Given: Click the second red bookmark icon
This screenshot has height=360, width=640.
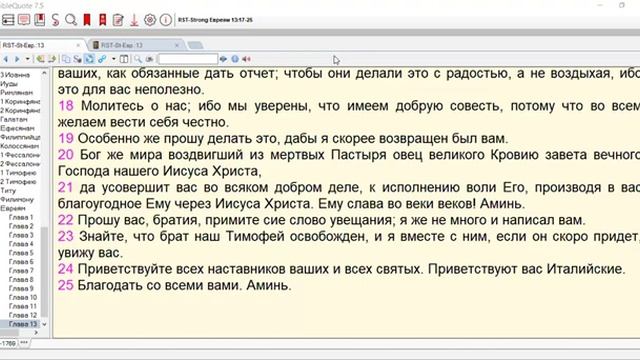Looking at the screenshot, I should tap(102, 20).
